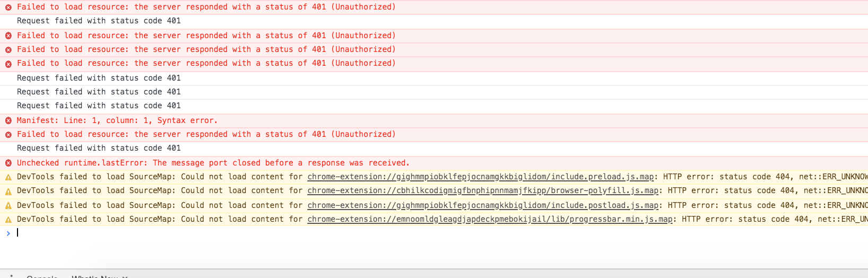This screenshot has height=278, width=868.
Task: Click error icon directly below the Manifest error
Action: (x=8, y=134)
